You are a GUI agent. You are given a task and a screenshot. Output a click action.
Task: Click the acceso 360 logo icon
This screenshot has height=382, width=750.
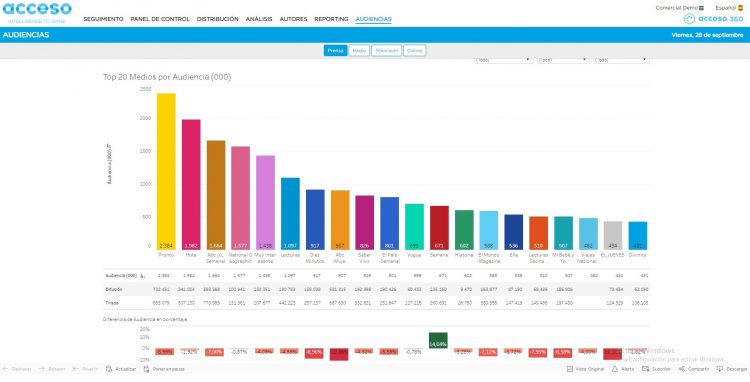coord(689,19)
